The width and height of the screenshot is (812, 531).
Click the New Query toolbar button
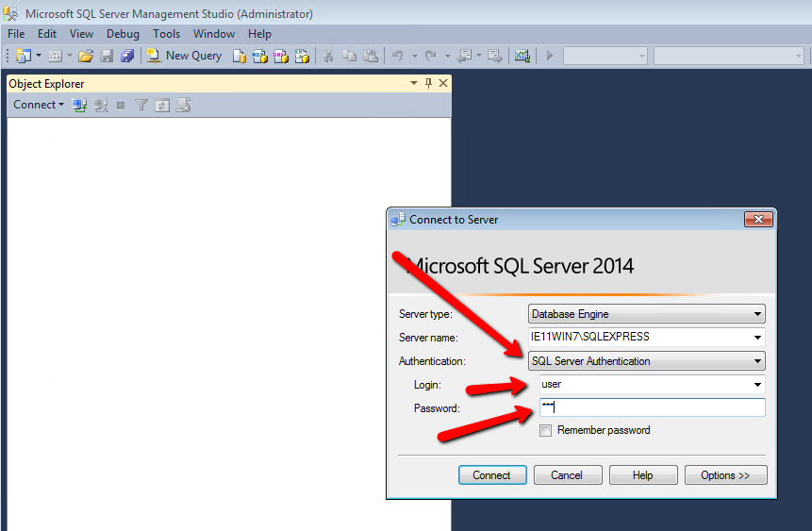pyautogui.click(x=184, y=56)
